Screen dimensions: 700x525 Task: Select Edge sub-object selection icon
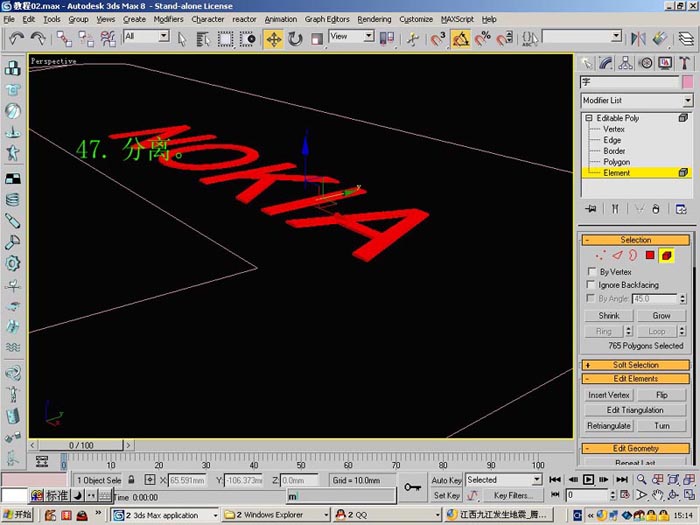[617, 255]
